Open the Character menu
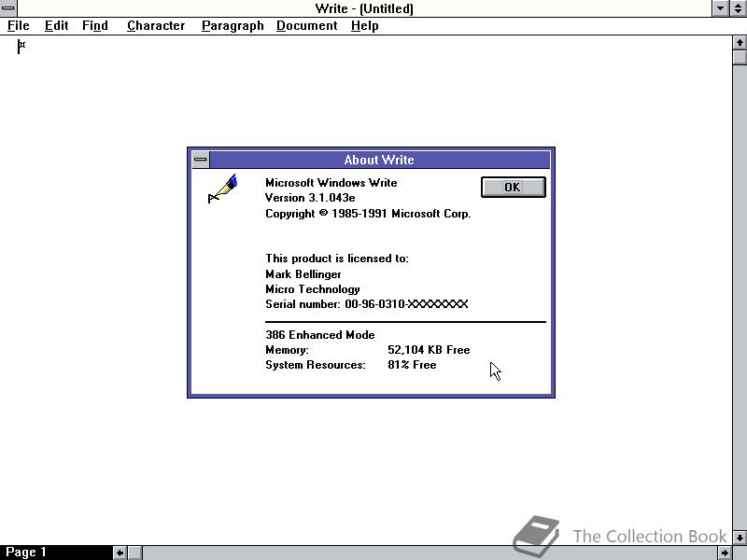Screen dimensions: 747x560 [x=156, y=26]
